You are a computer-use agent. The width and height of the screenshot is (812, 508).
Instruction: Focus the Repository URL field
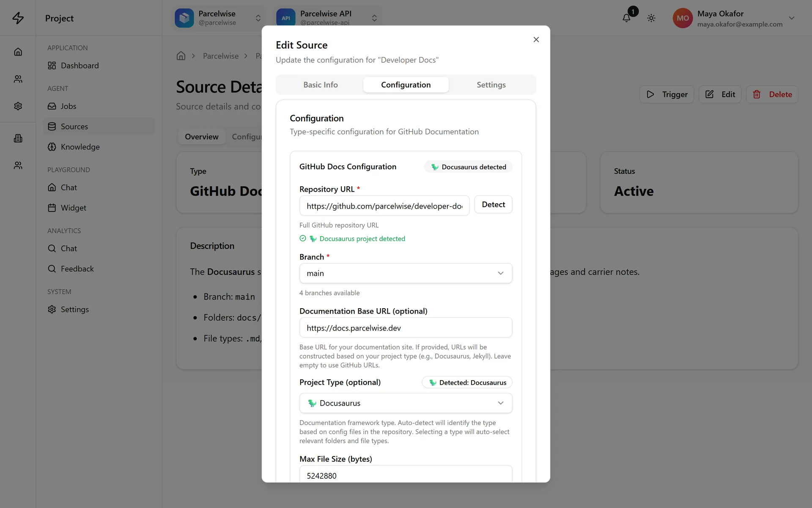[x=384, y=206]
